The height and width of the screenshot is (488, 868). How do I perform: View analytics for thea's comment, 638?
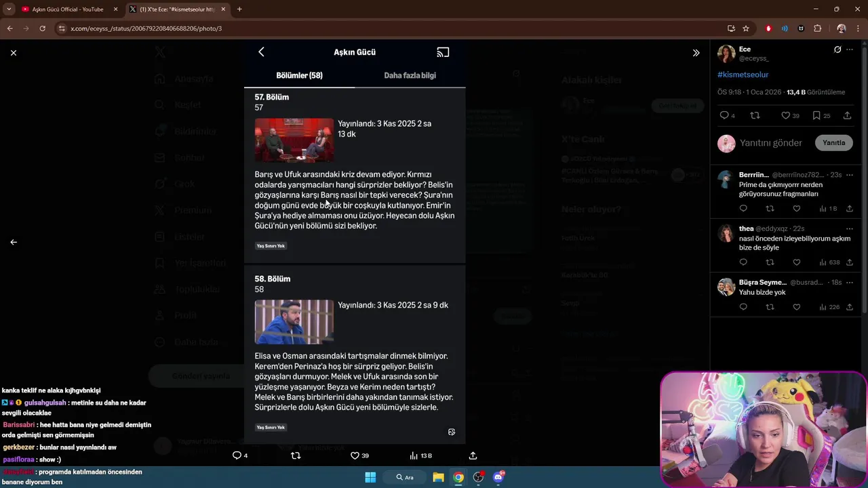pyautogui.click(x=829, y=262)
